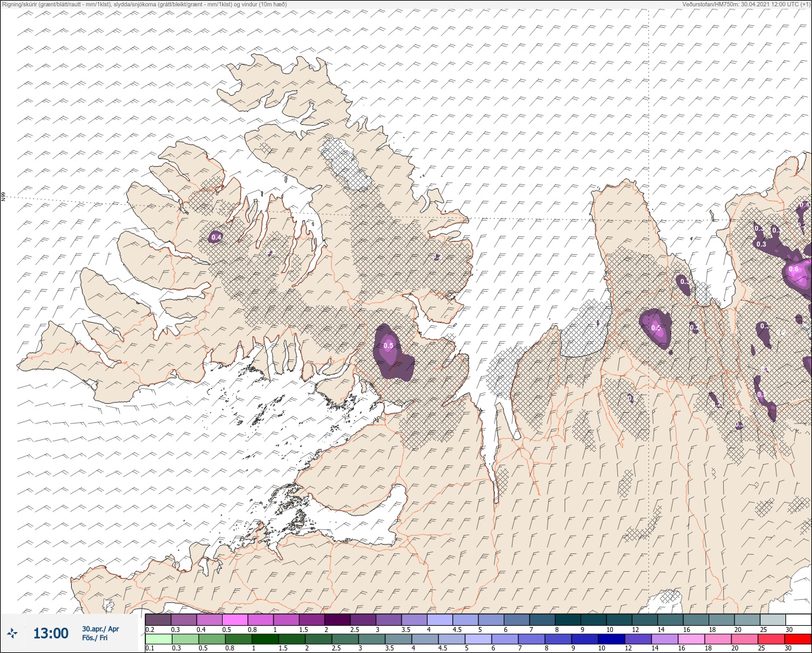Click the N99 latitude label
812x653 pixels.
pos(3,197)
